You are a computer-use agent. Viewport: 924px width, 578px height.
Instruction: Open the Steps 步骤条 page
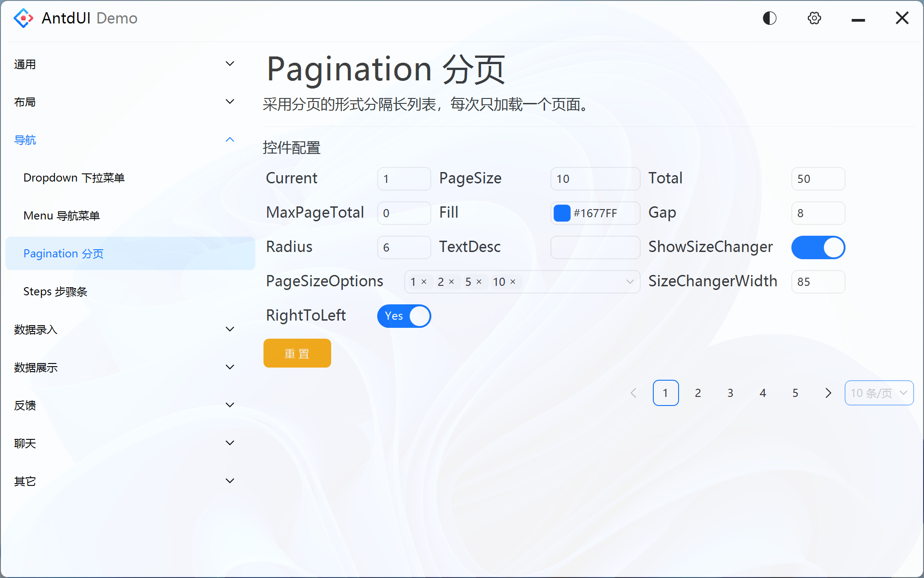(x=56, y=291)
